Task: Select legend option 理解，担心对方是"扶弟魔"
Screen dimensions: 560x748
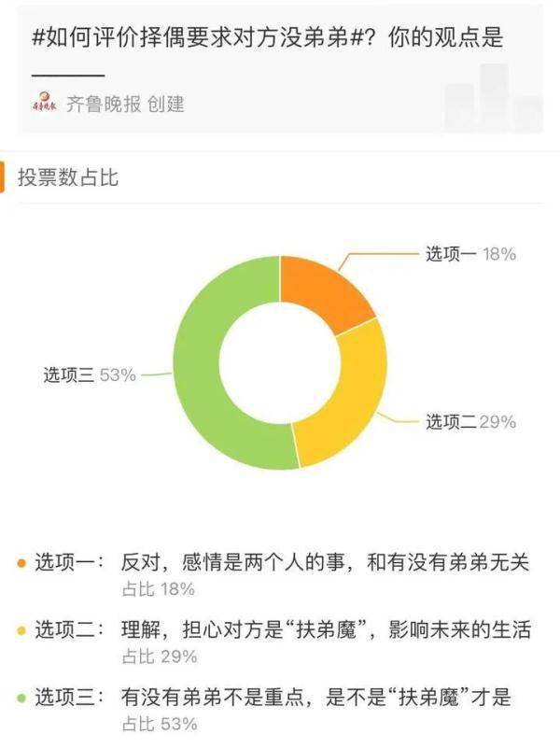Action: coord(325,630)
